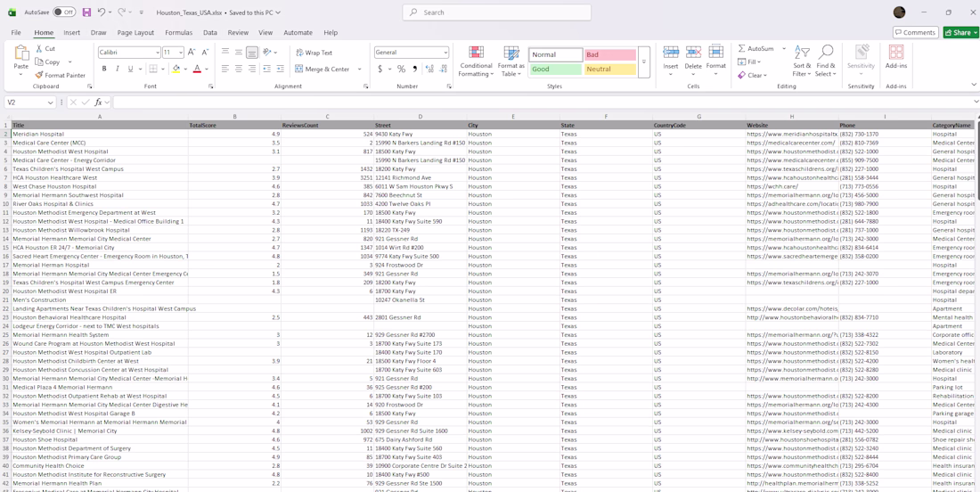Viewport: 980px width, 492px height.
Task: Apply the Neutral cell style
Action: pos(609,69)
